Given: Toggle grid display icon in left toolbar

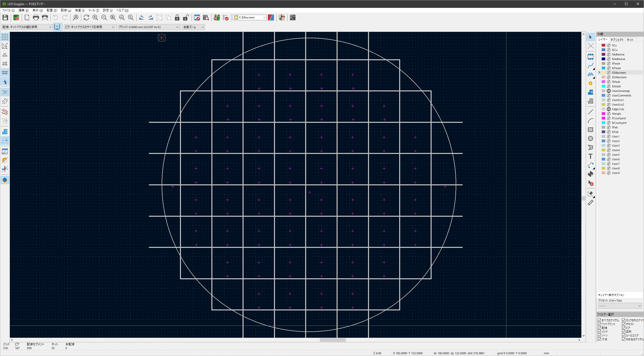Looking at the screenshot, I should (x=5, y=37).
